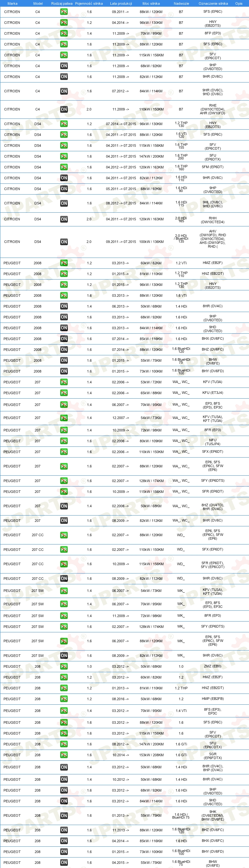Select the '5GR (EP6FDTX)' engine code cell

(213, 756)
